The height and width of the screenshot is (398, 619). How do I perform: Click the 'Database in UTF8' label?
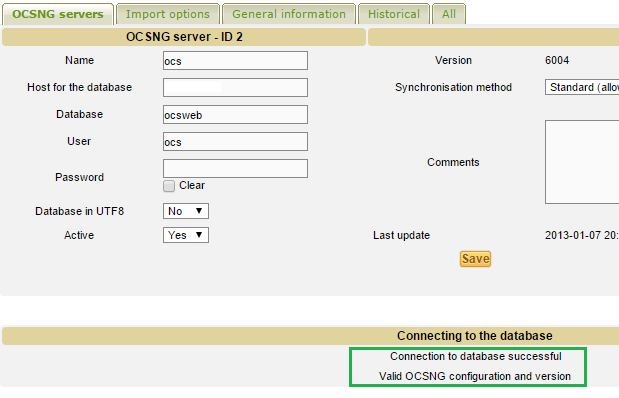[x=79, y=211]
